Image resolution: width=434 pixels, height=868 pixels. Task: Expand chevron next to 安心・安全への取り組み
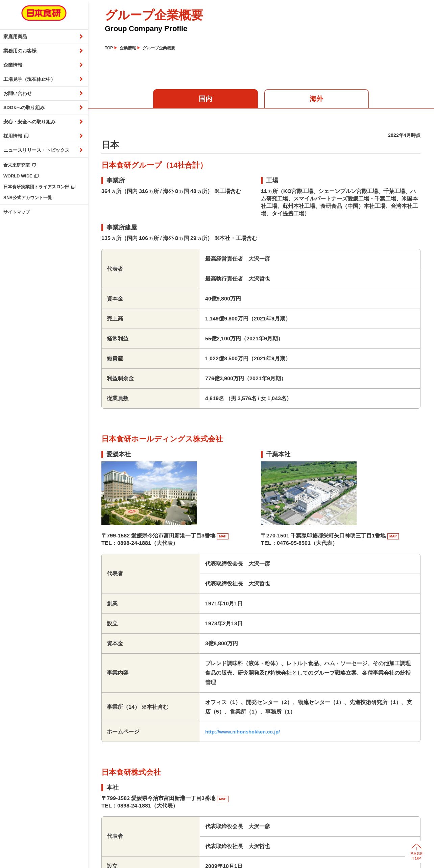click(81, 122)
